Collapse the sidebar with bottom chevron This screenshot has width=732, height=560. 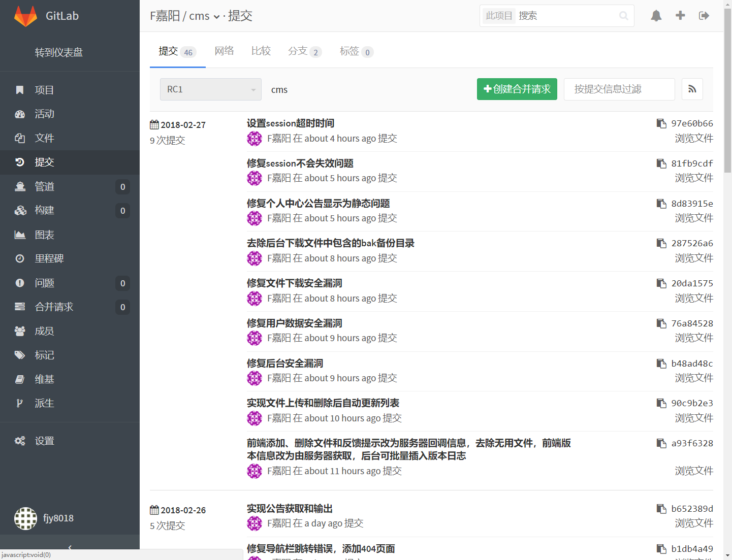70,547
